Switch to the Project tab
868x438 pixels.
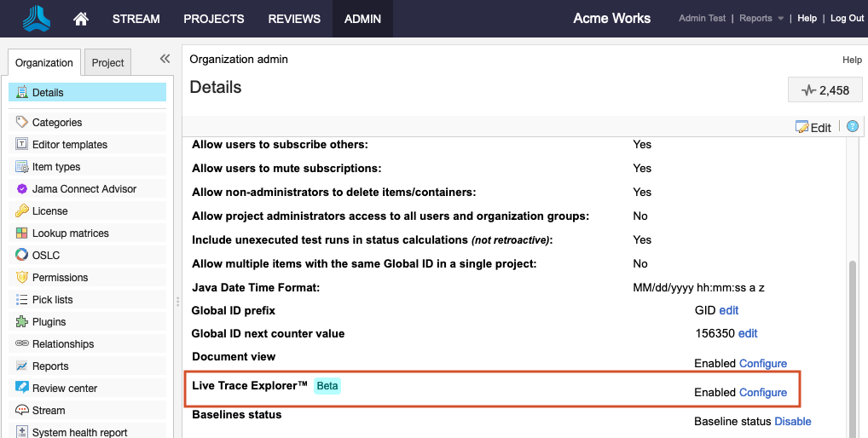[107, 62]
